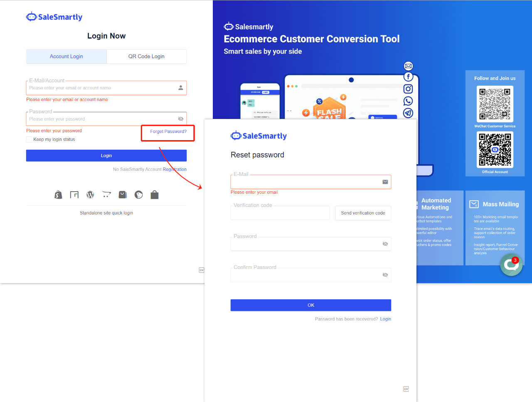Click Send verification code button
Viewport: 532px width, 402px height.
(363, 213)
